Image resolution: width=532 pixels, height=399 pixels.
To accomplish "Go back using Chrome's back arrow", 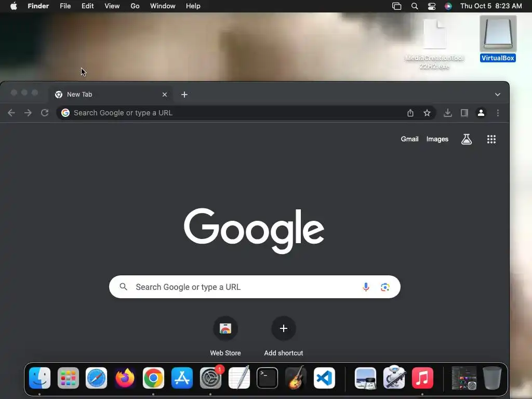I will tap(11, 113).
